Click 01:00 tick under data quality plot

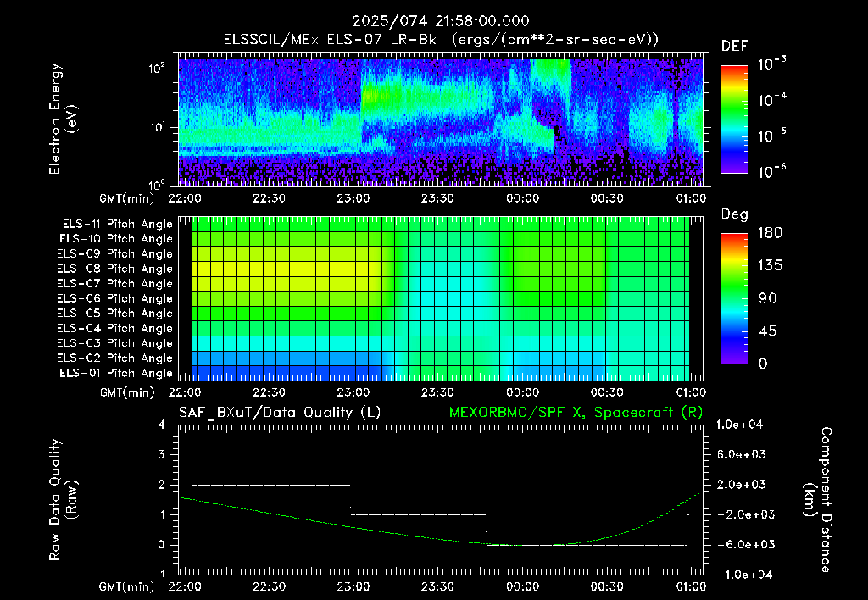click(691, 586)
